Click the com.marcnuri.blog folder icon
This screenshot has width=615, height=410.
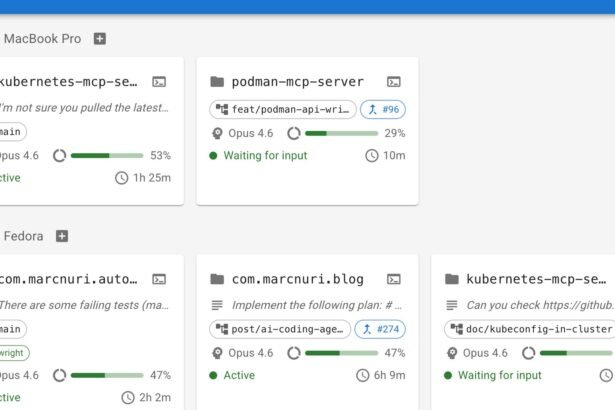217,279
